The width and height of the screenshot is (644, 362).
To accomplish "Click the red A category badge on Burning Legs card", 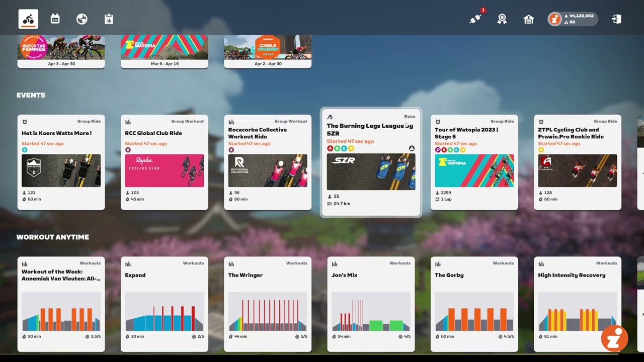I will 330,148.
